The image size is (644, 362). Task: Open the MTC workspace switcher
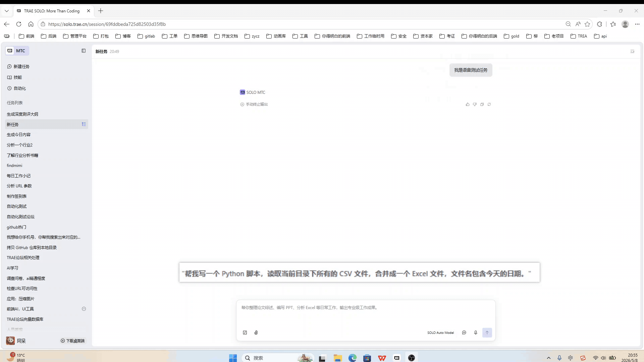coord(17,51)
